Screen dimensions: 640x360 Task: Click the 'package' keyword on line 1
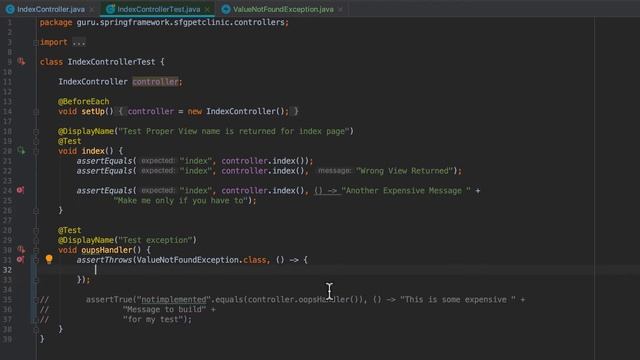point(56,22)
